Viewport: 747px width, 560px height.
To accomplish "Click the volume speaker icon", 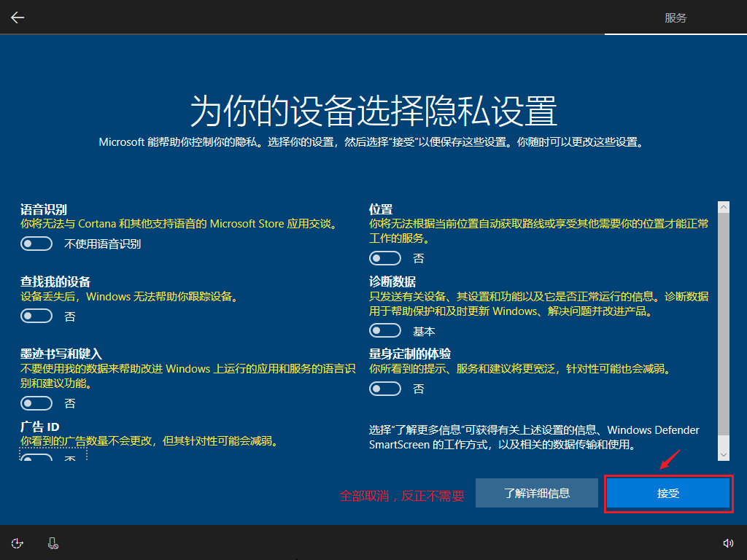I will 727,543.
